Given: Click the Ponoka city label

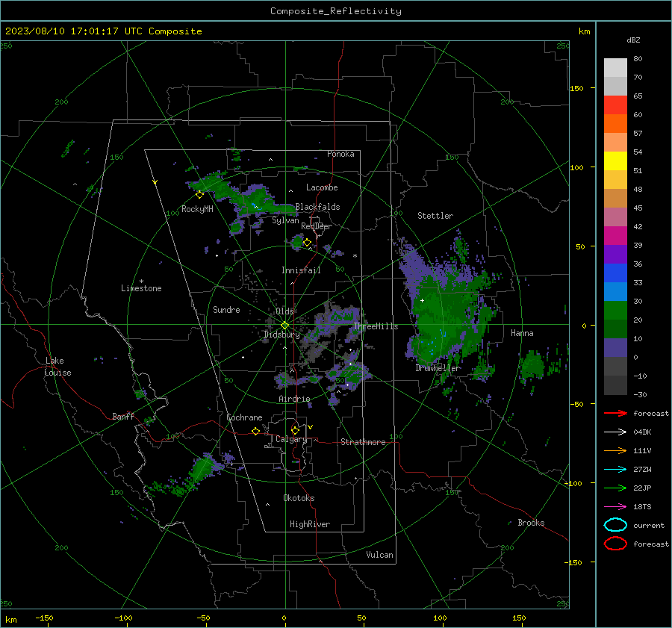Looking at the screenshot, I should click(x=340, y=154).
